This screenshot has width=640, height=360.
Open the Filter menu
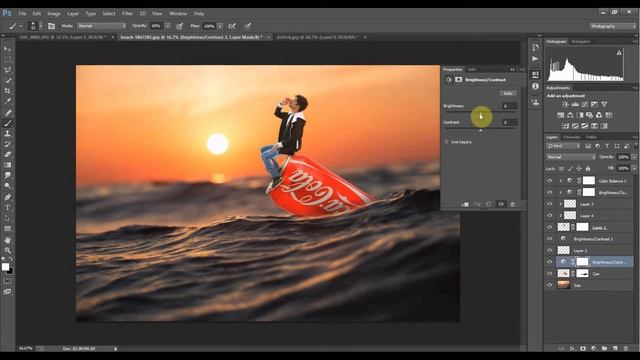coord(127,13)
